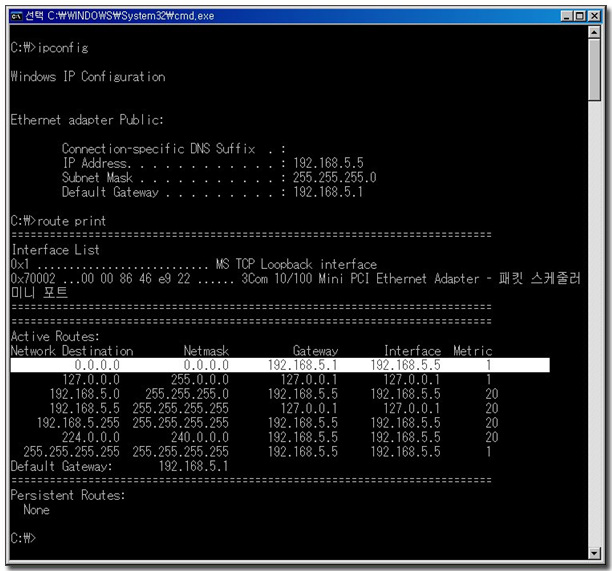Close the cmd.exe window

[594, 16]
